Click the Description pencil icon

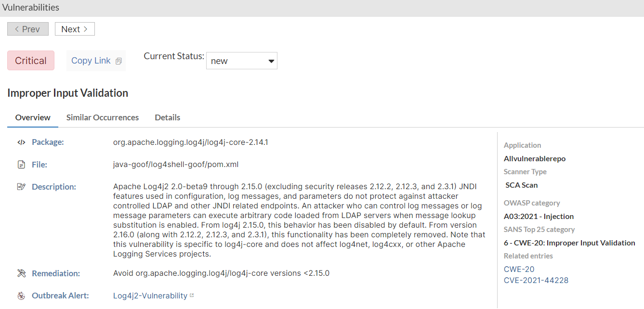click(x=21, y=186)
